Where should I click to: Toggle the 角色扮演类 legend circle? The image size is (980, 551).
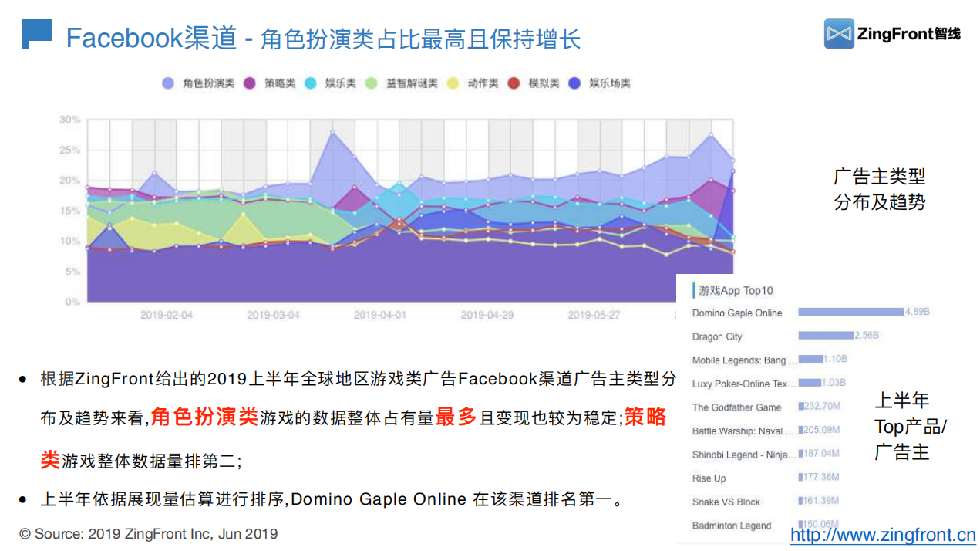pyautogui.click(x=168, y=83)
